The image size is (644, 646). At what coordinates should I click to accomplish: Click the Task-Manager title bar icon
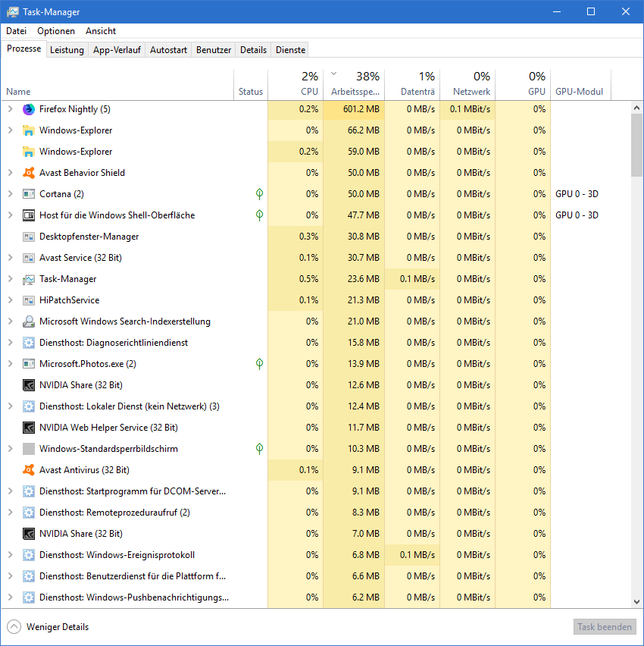(13, 11)
